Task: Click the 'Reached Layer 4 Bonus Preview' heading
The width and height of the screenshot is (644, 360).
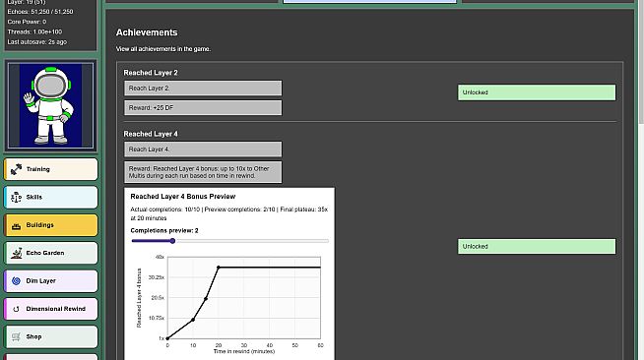Action: pyautogui.click(x=183, y=197)
